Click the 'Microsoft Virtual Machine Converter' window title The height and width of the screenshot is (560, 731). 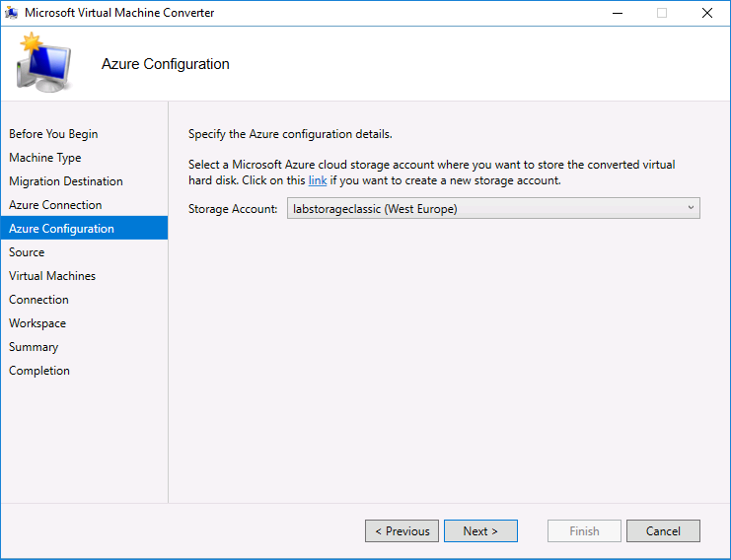[x=119, y=13]
